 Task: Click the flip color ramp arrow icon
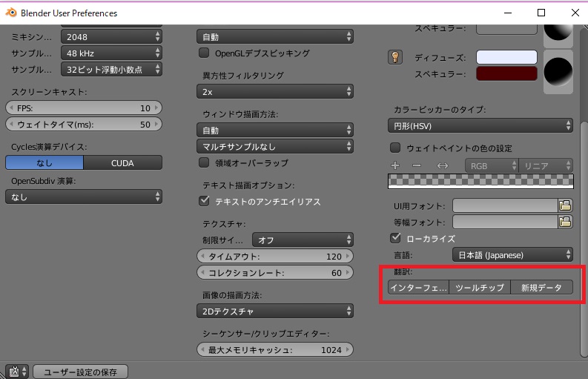pyautogui.click(x=443, y=165)
